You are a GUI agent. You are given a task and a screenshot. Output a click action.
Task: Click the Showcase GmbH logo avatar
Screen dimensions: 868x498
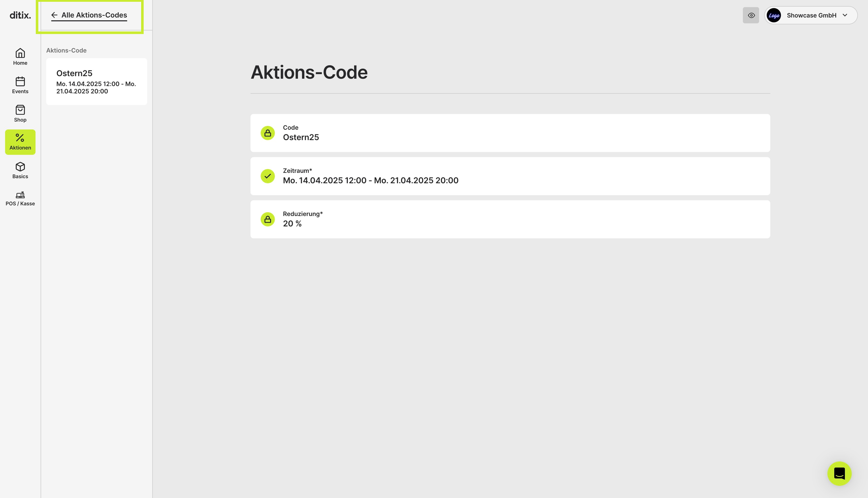tap(774, 15)
